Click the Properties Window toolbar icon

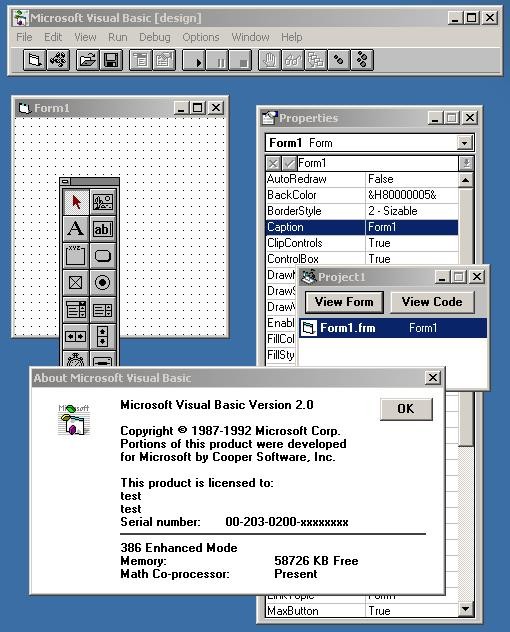pos(164,60)
